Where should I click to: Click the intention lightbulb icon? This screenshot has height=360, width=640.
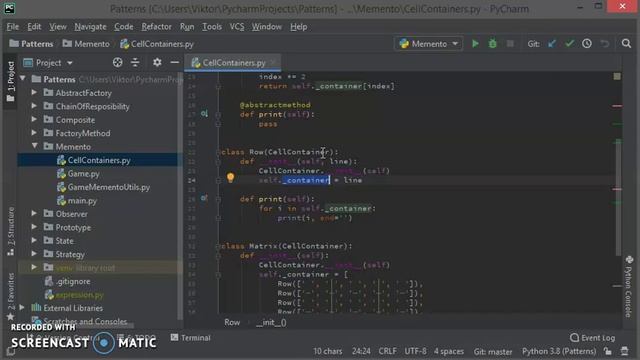tap(230, 178)
